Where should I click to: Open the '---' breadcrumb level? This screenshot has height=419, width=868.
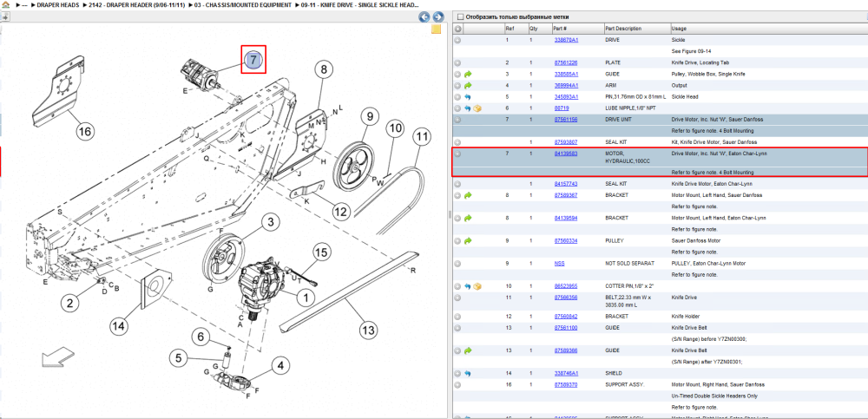[x=24, y=5]
